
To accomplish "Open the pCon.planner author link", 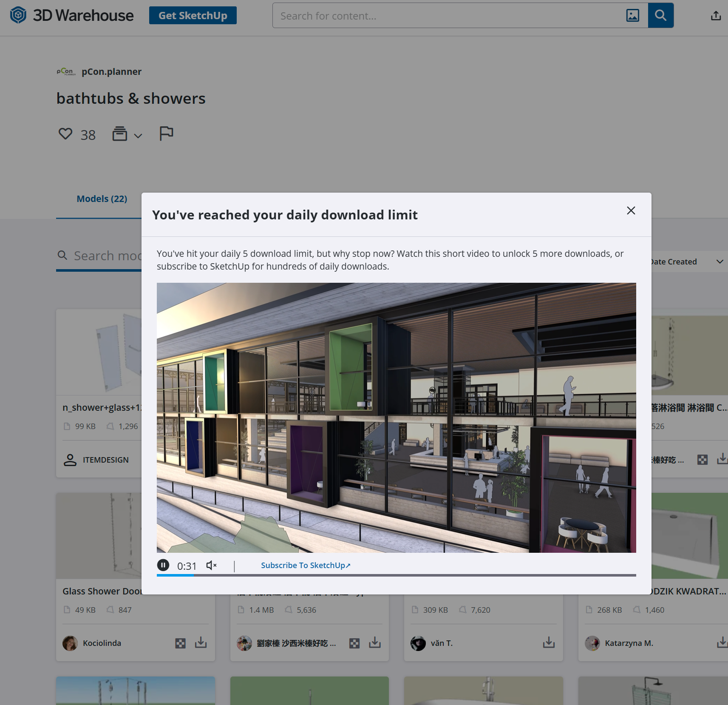I will coord(111,71).
